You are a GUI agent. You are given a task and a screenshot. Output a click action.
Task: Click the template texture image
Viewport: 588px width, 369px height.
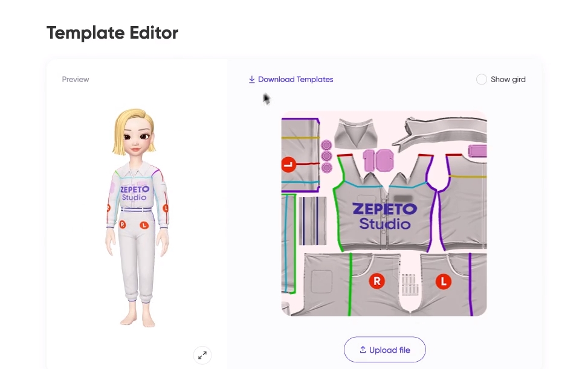(384, 214)
